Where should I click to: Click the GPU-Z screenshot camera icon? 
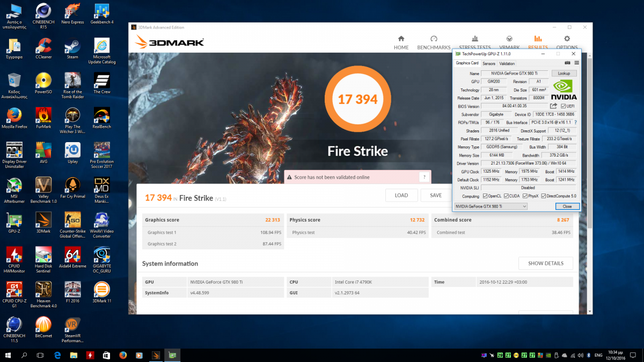567,63
